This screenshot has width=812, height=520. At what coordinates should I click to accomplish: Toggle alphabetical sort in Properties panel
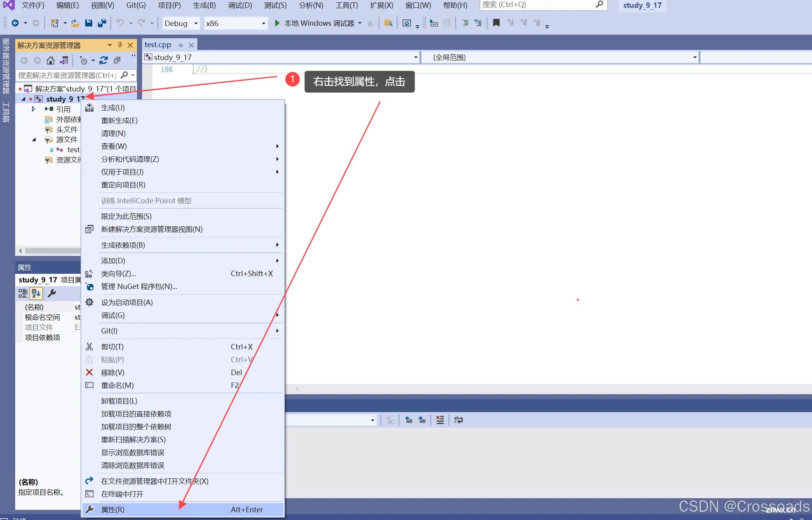36,293
